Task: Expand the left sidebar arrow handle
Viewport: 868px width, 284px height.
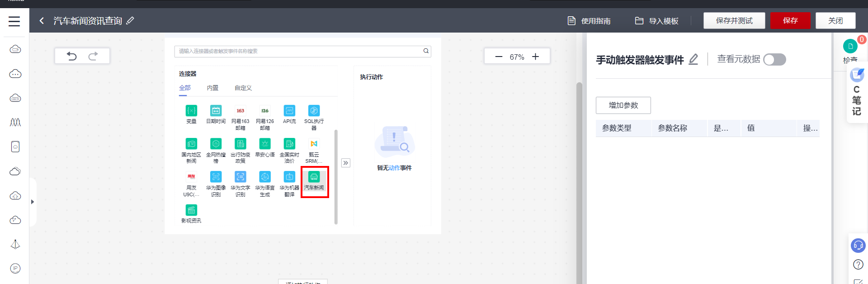Action: click(33, 202)
